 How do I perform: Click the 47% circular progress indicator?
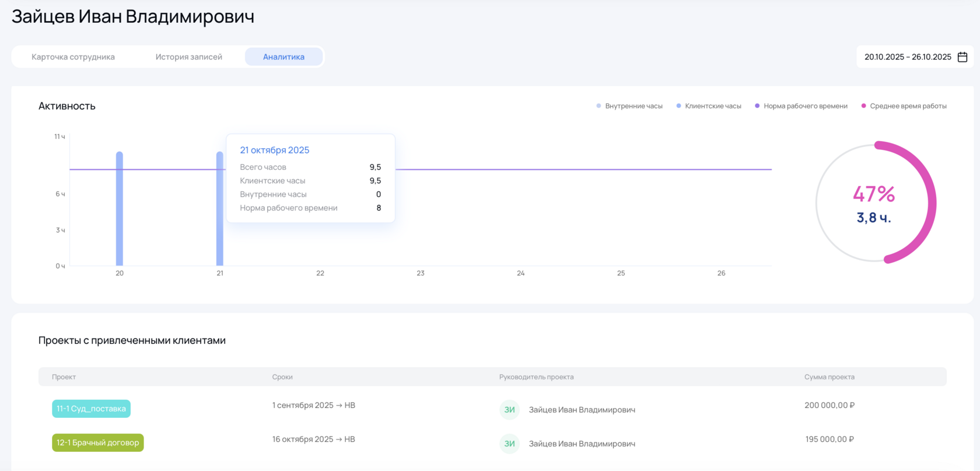(874, 203)
